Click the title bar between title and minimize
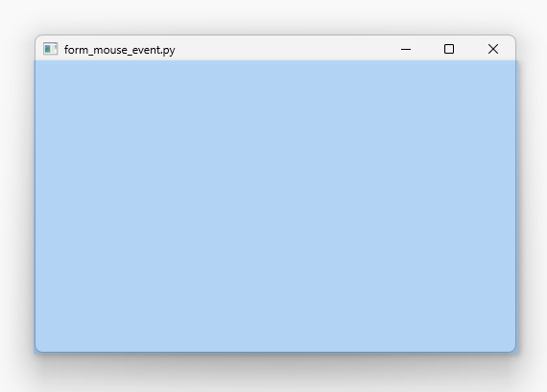 (279, 49)
